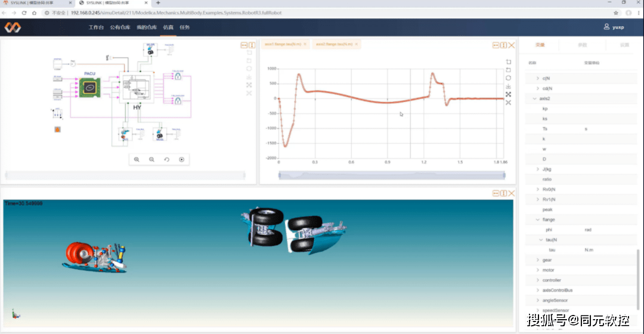Expand model diagram panel vertically
The image size is (644, 334).
point(252,45)
